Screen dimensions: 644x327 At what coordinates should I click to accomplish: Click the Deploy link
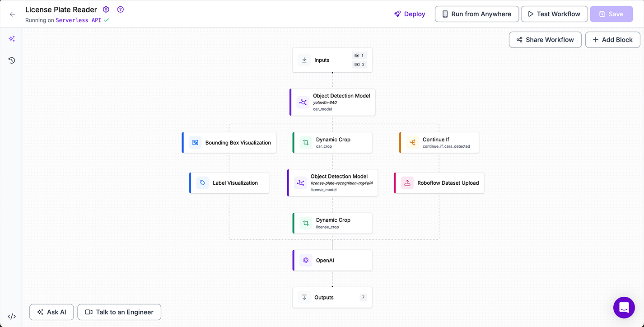[410, 14]
